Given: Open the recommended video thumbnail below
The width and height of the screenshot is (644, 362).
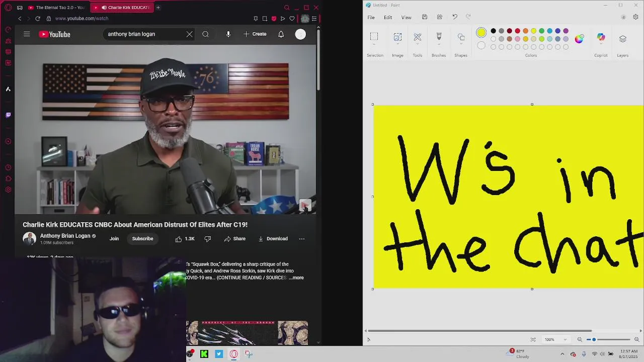Looking at the screenshot, I should (x=247, y=333).
